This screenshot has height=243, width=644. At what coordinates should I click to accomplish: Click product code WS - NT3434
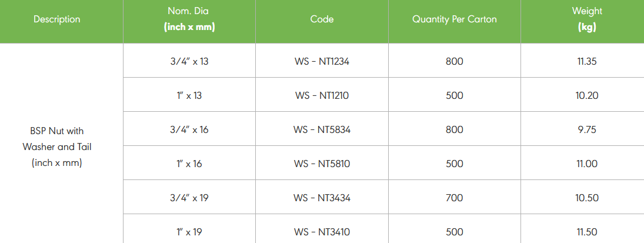point(322,198)
